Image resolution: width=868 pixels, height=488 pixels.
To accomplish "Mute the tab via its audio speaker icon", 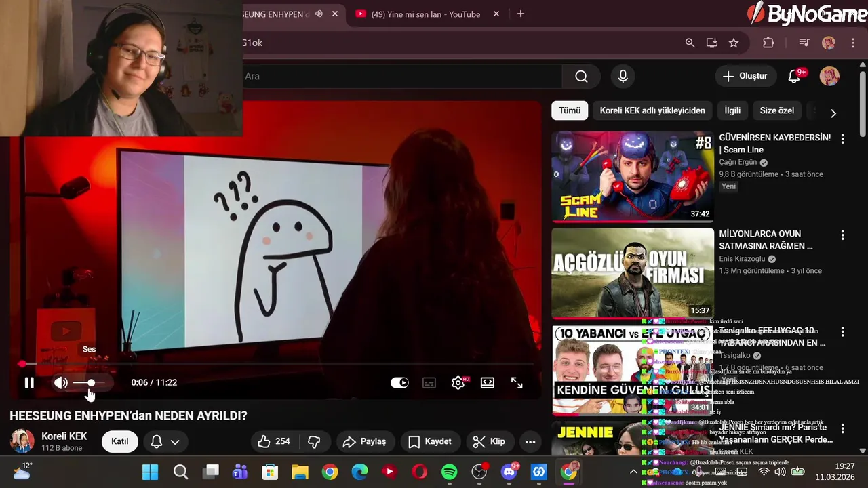I will [318, 14].
